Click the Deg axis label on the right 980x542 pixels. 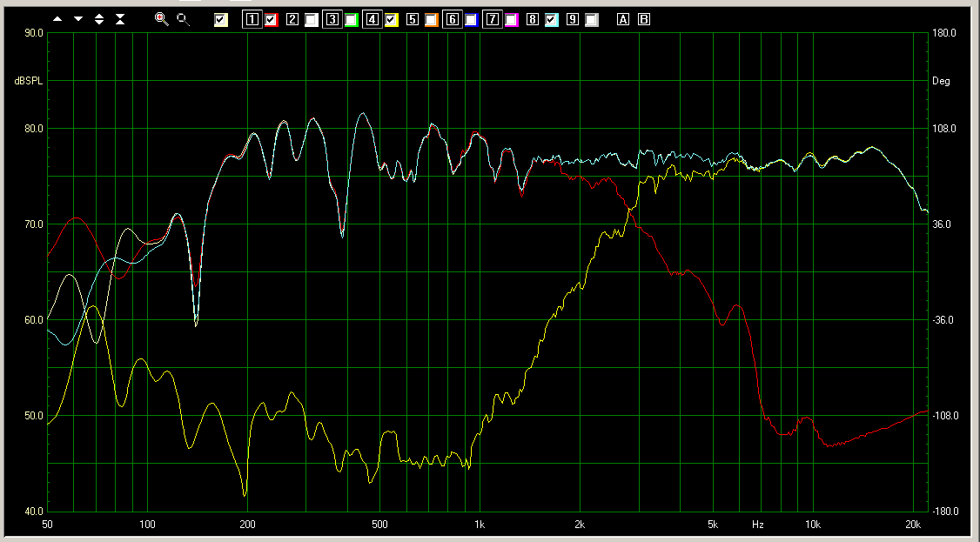[941, 81]
